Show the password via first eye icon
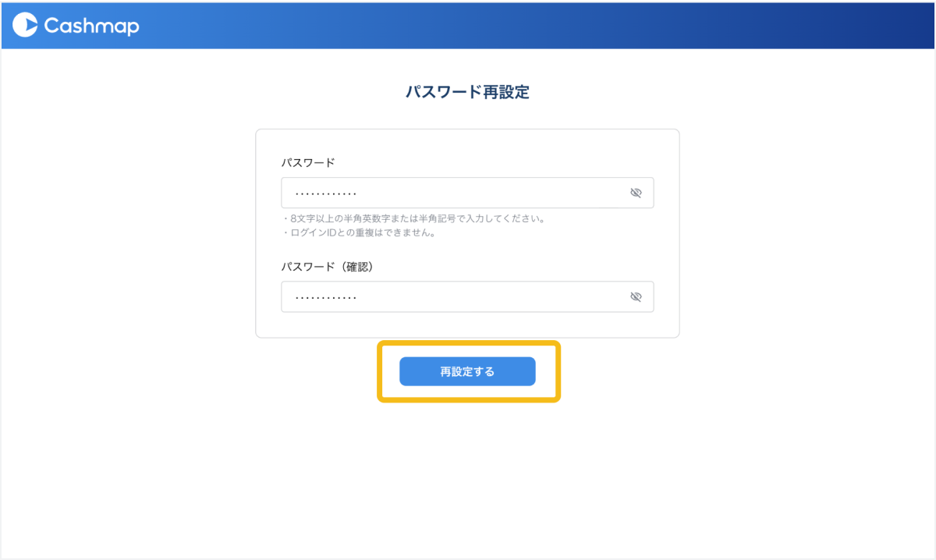 (x=636, y=193)
